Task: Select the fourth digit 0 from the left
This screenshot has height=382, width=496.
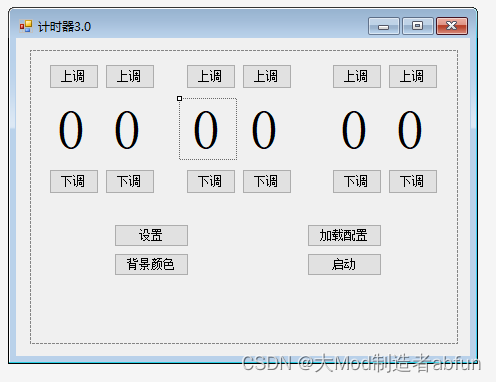Action: pos(264,130)
